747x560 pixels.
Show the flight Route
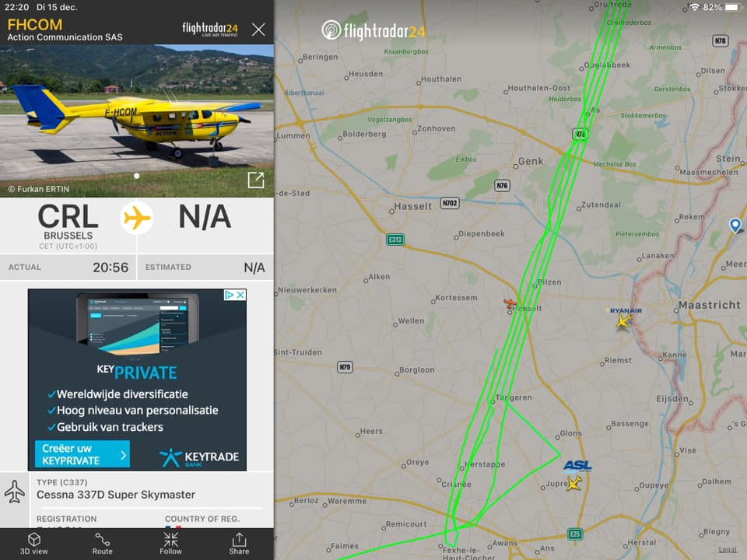103,544
